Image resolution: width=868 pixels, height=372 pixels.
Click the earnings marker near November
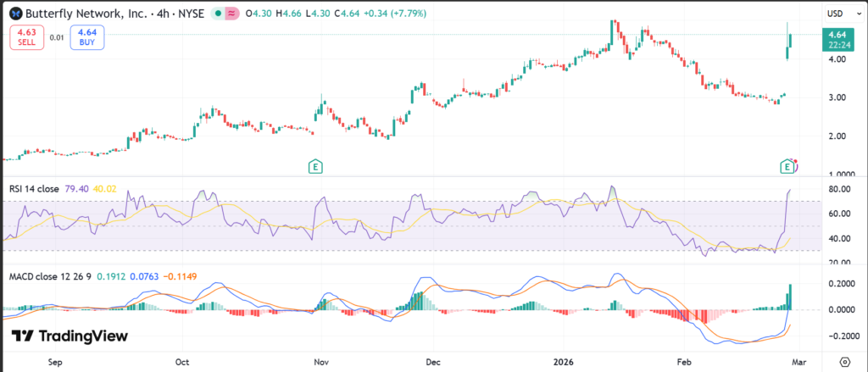(315, 165)
